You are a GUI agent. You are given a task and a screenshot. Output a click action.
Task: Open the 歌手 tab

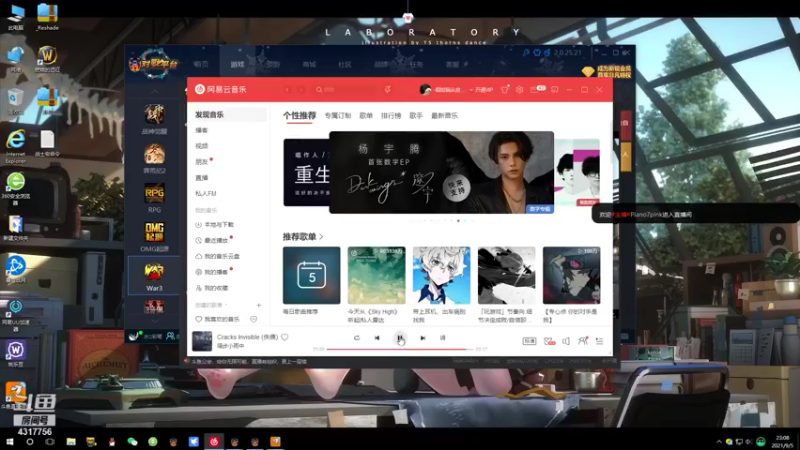pos(416,116)
